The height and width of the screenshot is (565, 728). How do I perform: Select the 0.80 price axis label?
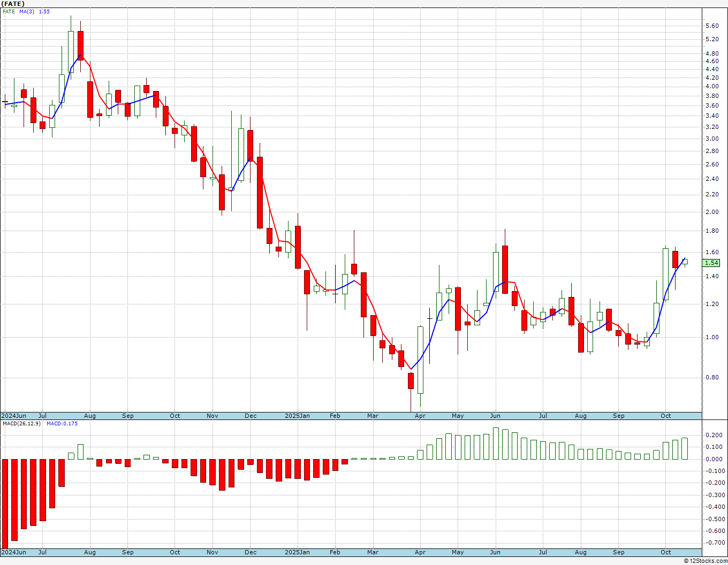pyautogui.click(x=712, y=377)
